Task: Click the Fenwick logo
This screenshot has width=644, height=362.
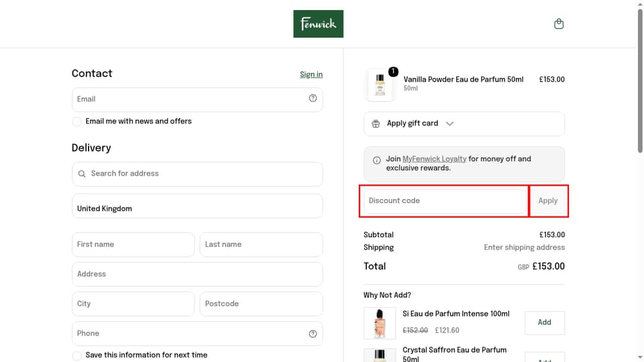Action: tap(318, 24)
